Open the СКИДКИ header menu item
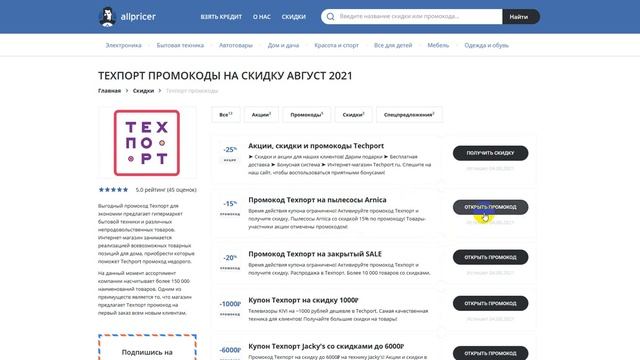 pos(293,17)
